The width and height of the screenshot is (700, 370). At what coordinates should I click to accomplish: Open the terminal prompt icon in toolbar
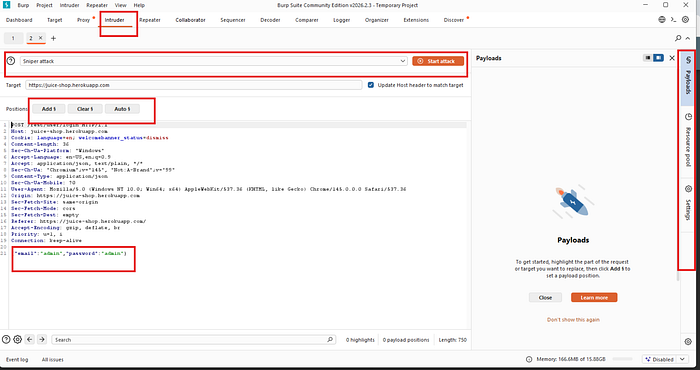click(674, 20)
